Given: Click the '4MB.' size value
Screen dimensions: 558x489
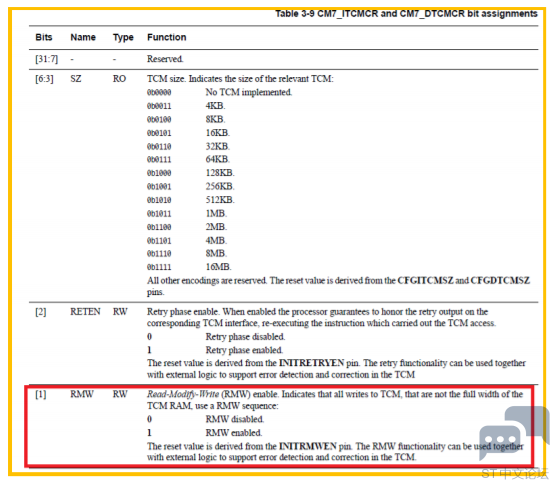Looking at the screenshot, I should pyautogui.click(x=216, y=241).
